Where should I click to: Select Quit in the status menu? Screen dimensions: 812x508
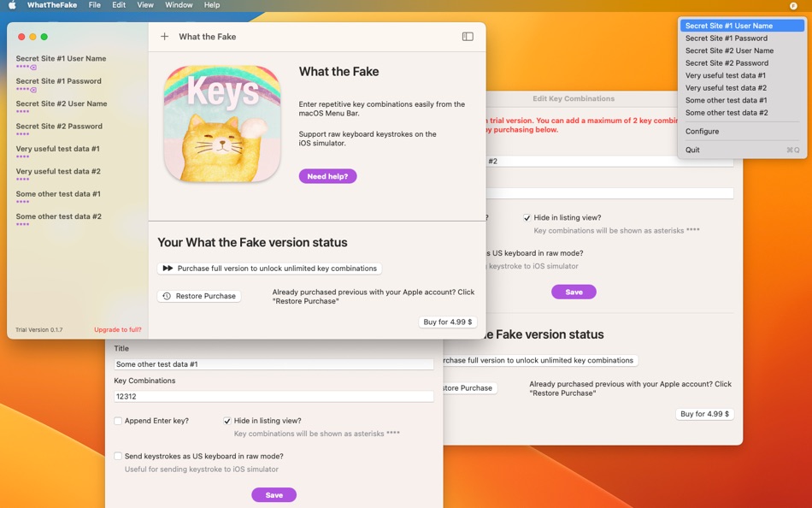coord(742,150)
